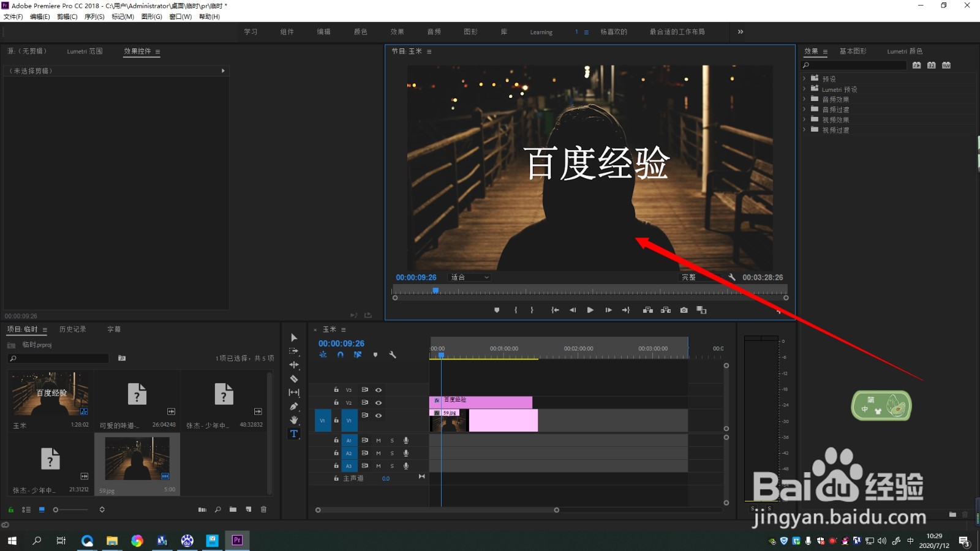Expand the 音频效果 folder
This screenshot has width=980, height=551.
(804, 99)
